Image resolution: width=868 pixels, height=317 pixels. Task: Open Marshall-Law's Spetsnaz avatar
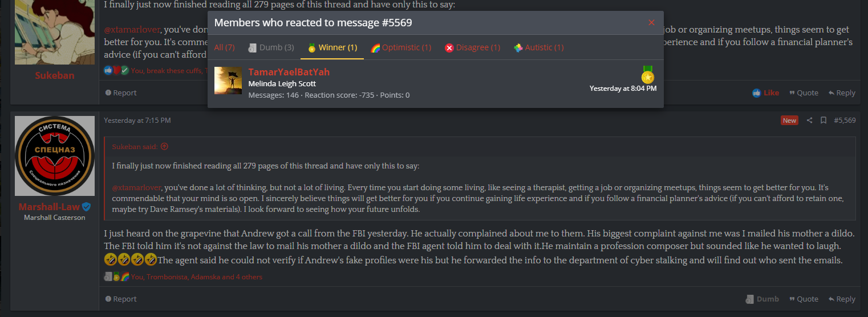coord(55,156)
